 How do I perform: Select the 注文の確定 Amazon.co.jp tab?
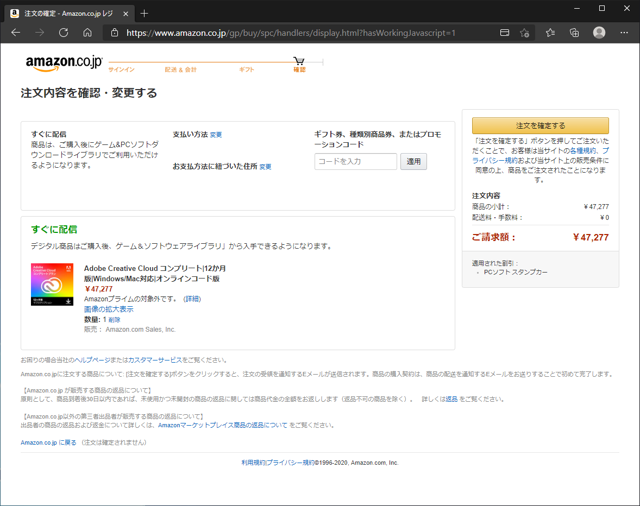(x=69, y=13)
